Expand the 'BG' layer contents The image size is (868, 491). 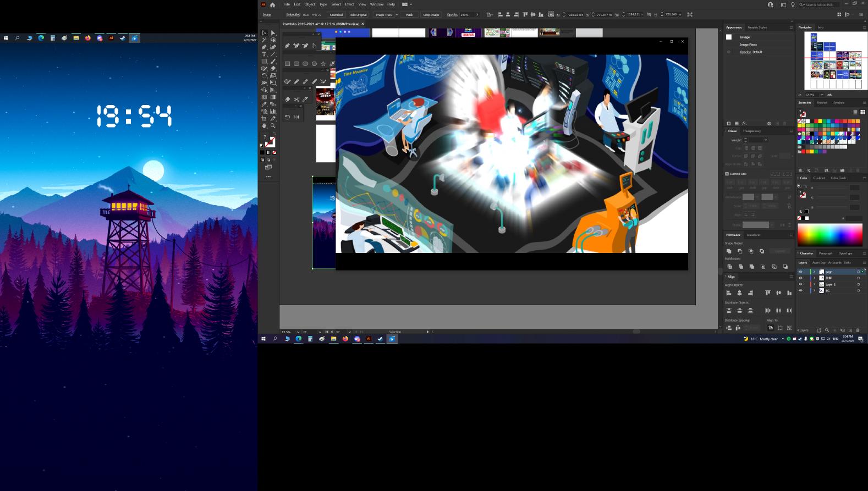[x=814, y=290]
